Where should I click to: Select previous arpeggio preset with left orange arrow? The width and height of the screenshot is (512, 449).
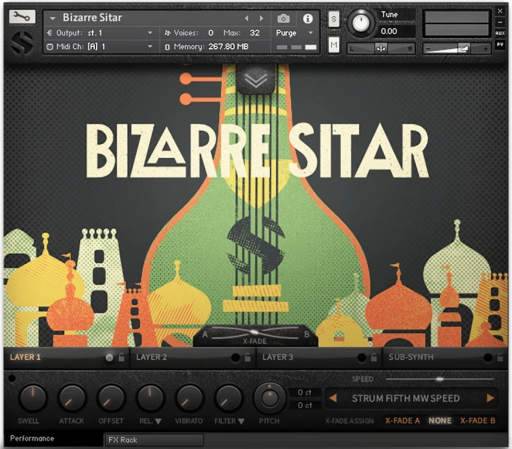click(333, 398)
